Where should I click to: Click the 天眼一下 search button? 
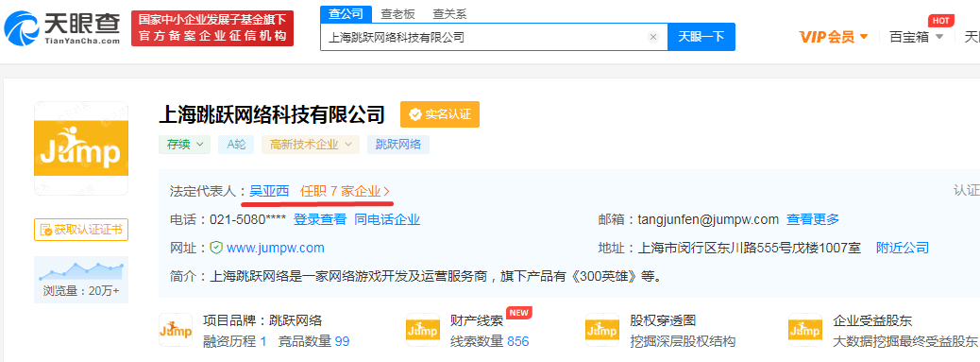click(x=701, y=37)
